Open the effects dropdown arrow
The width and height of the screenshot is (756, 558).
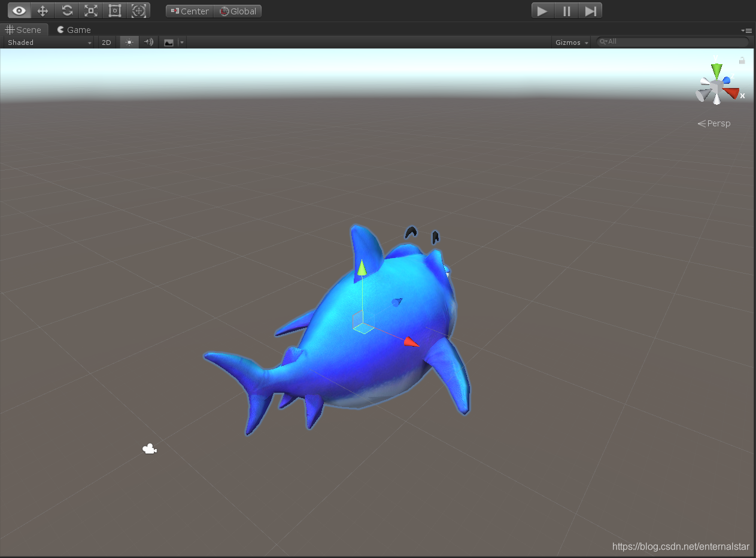point(182,43)
